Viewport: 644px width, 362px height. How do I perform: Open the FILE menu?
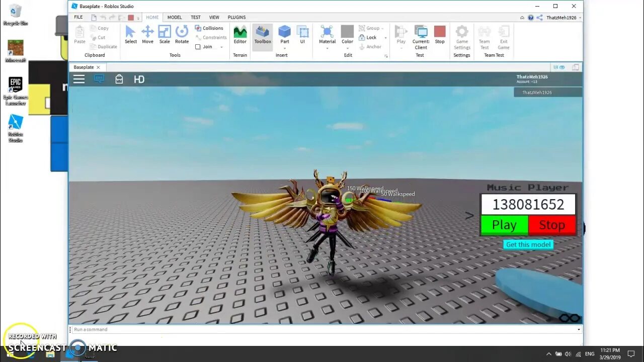click(x=78, y=17)
